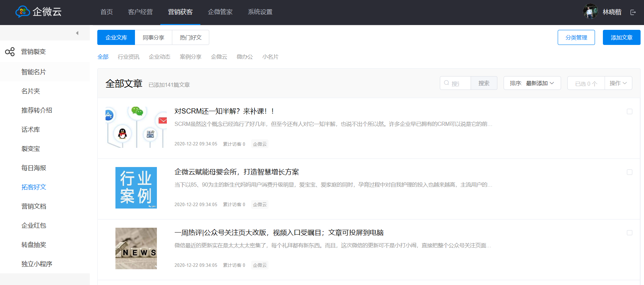644x285 pixels.
Task: Open the SCRM article thumbnail image
Action: click(x=136, y=127)
